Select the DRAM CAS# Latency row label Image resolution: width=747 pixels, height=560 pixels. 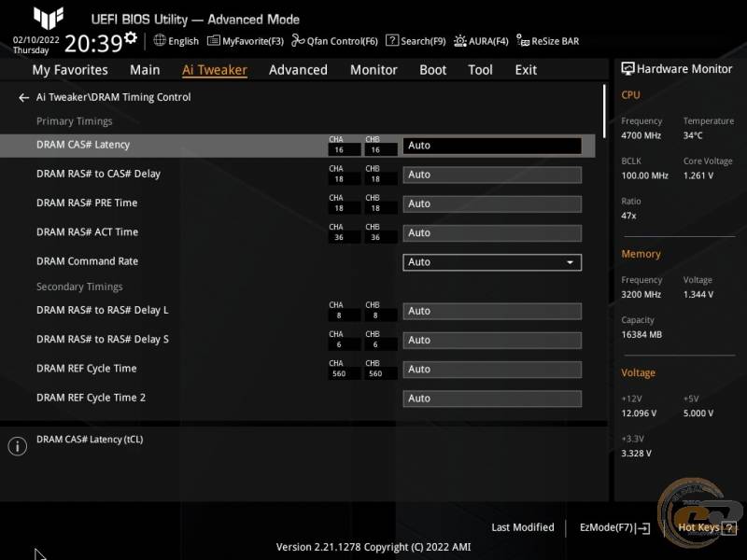(83, 145)
